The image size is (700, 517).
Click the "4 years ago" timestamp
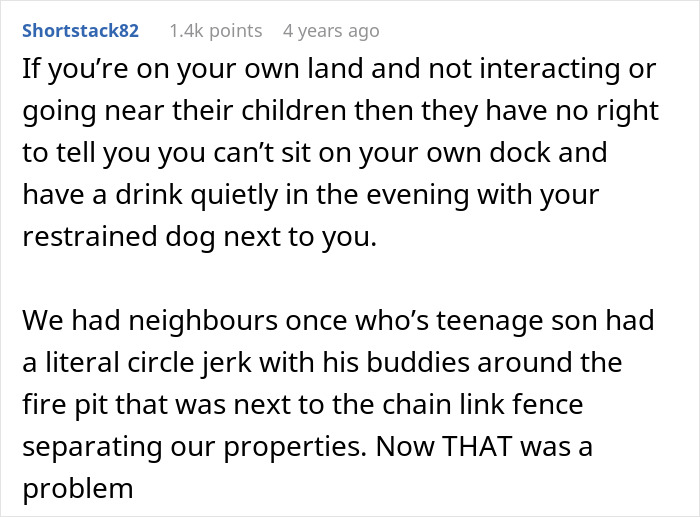coord(331,31)
